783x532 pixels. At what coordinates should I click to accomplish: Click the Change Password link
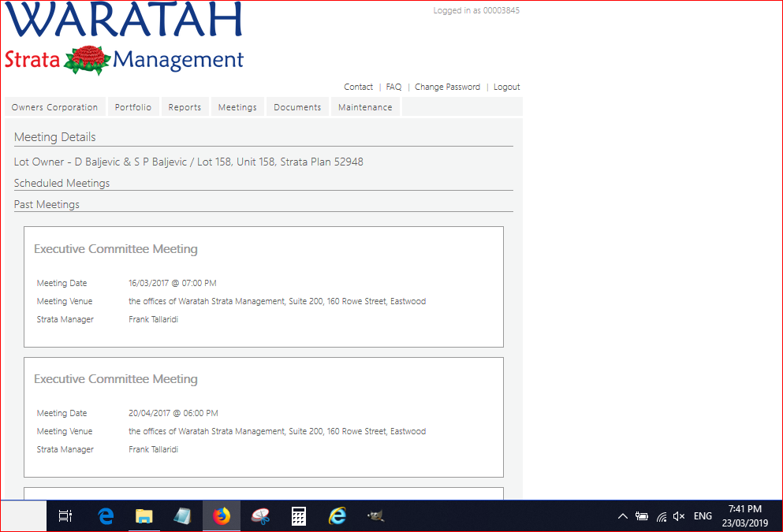pos(447,87)
